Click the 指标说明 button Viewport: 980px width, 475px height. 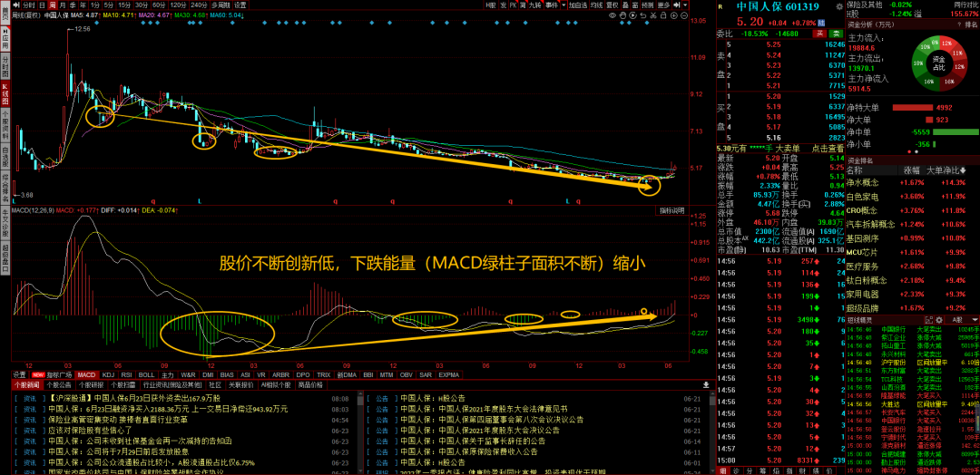(671, 211)
